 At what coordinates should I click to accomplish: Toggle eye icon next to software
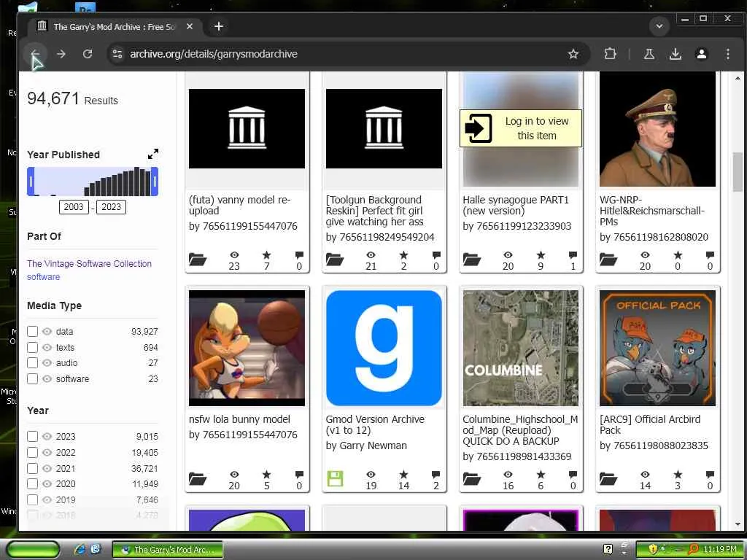pyautogui.click(x=47, y=378)
